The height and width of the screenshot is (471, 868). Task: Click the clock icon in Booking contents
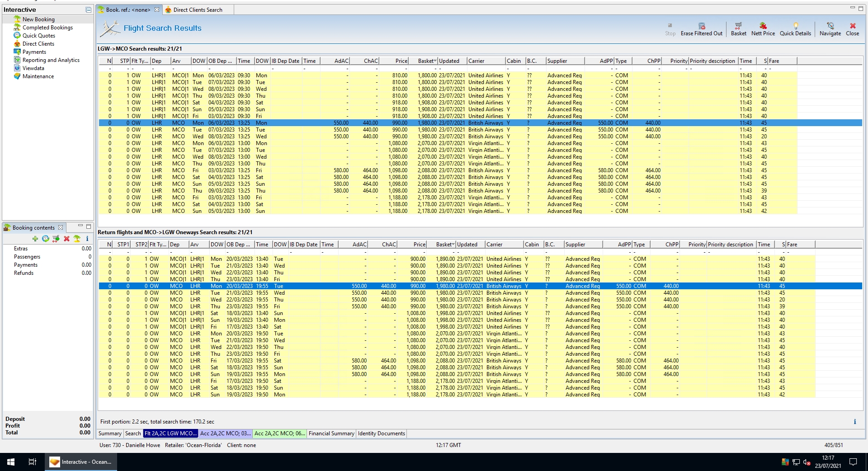(x=46, y=239)
